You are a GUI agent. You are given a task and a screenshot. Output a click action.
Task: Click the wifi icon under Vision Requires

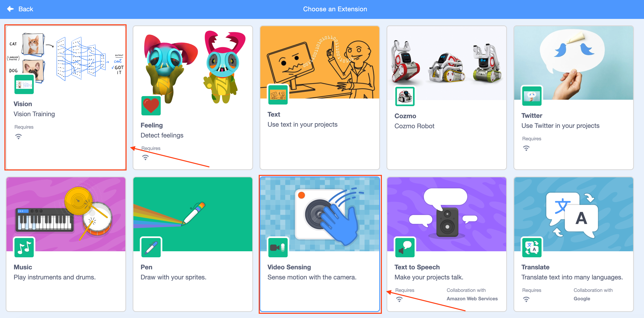coord(18,137)
